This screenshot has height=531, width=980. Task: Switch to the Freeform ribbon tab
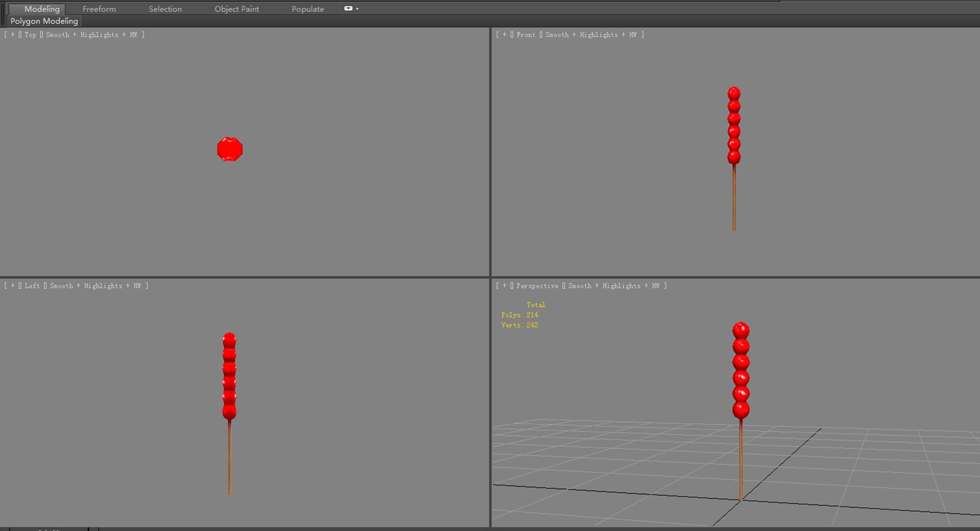(99, 9)
